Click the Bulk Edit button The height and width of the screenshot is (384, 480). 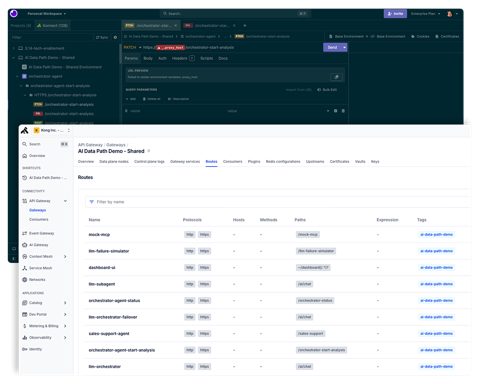(x=327, y=90)
